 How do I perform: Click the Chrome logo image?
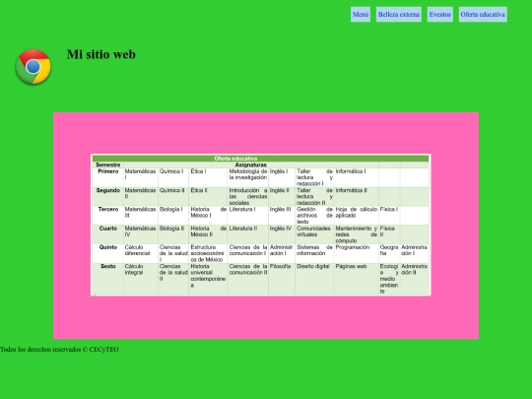click(x=33, y=67)
